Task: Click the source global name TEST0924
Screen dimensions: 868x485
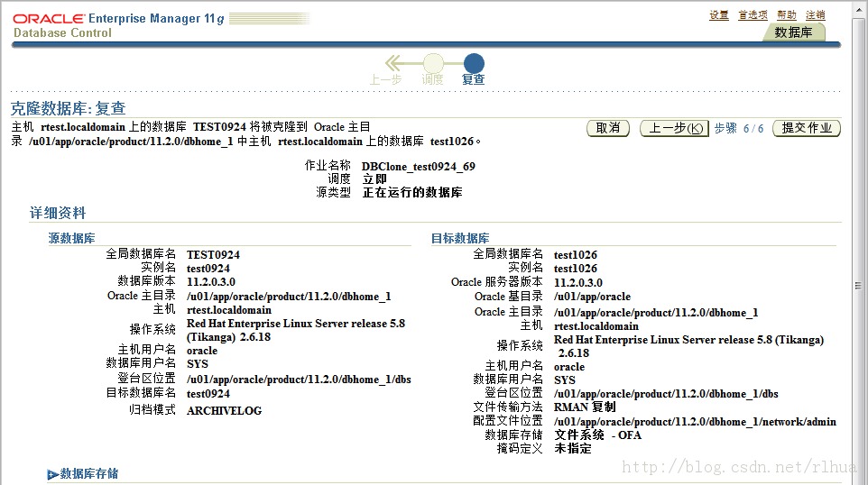Action: click(213, 255)
